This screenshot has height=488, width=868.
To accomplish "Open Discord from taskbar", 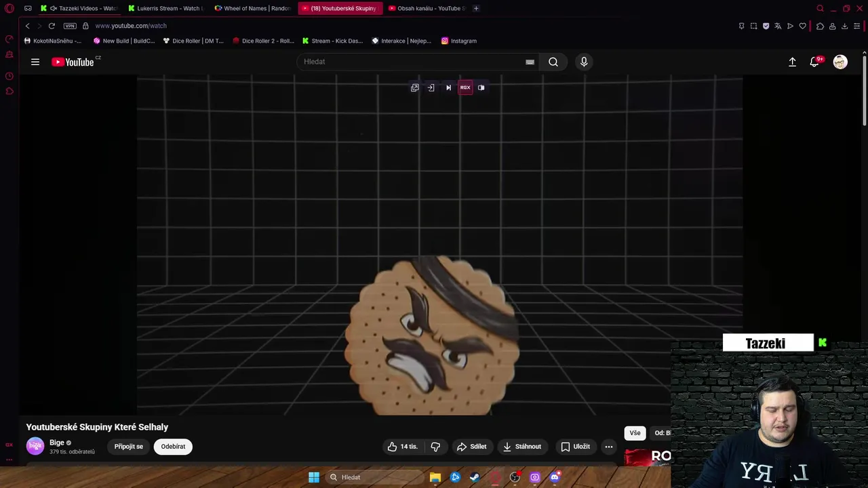I will click(555, 477).
